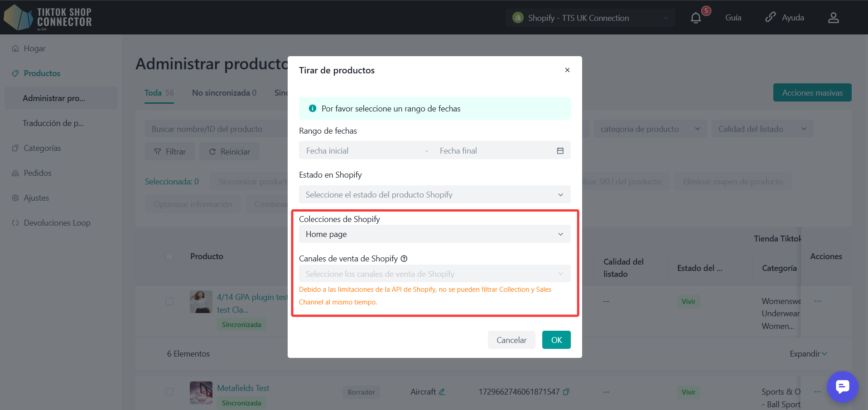Screen dimensions: 868x410
Task: Open the live chat support bubble
Action: [842, 387]
